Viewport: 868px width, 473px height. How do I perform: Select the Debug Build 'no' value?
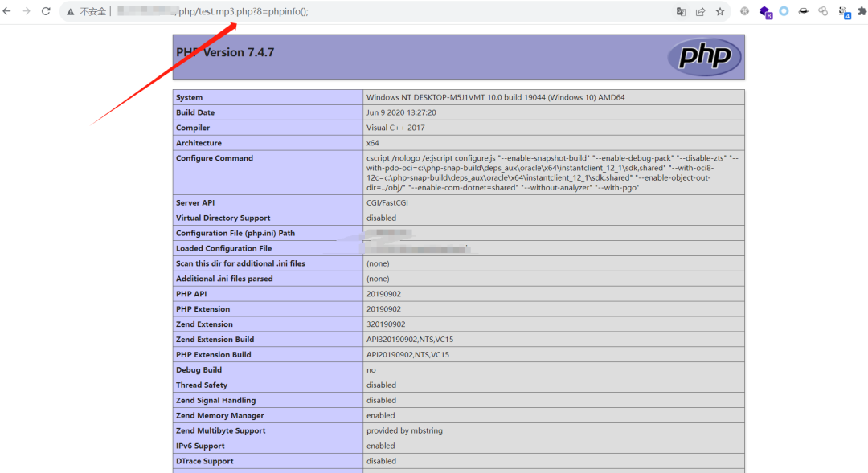click(371, 370)
